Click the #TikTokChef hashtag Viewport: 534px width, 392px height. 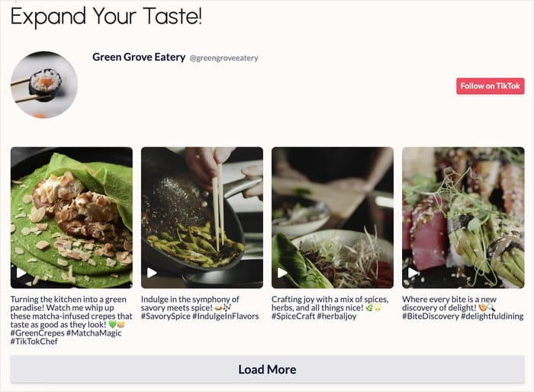(35, 341)
